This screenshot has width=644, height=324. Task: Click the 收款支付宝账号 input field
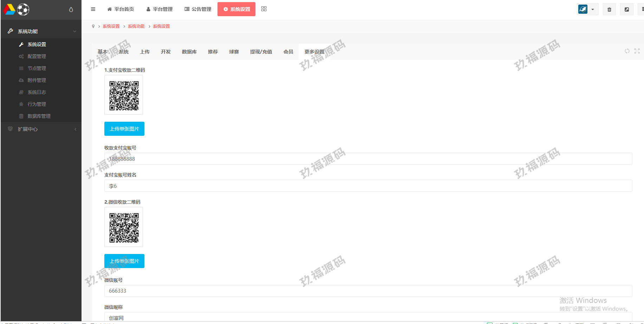[368, 159]
